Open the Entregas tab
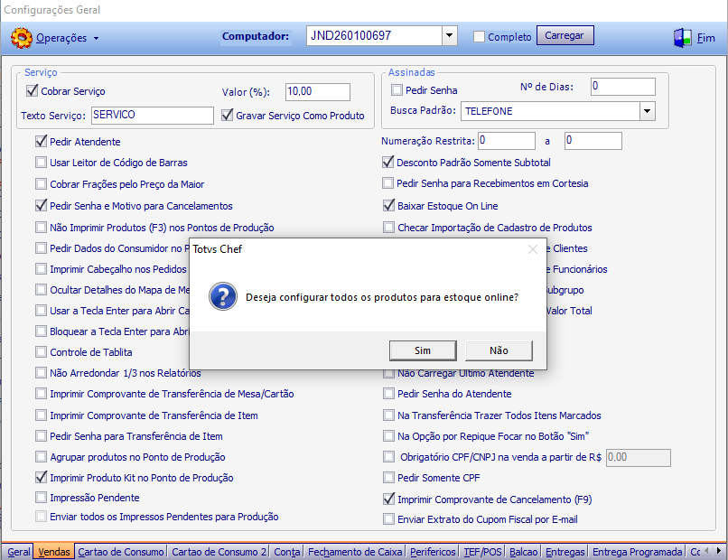Screen dimensions: 728x560 tap(565, 552)
